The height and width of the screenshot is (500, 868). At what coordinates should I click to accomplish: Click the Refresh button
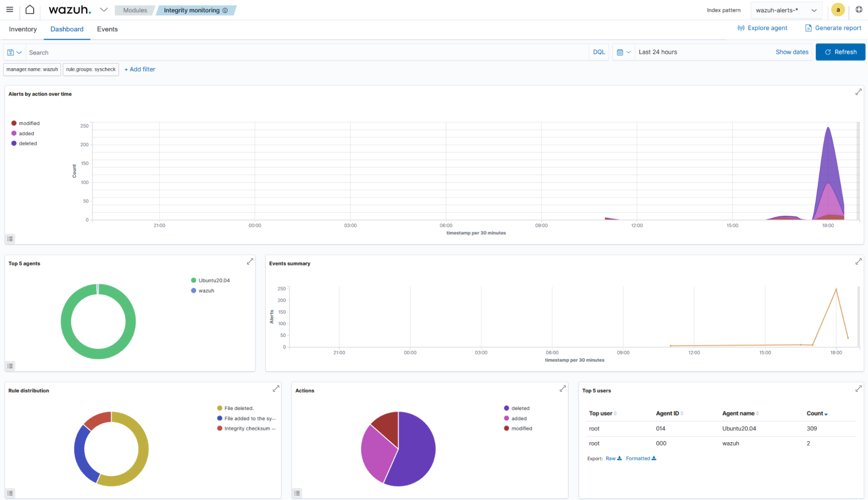840,52
